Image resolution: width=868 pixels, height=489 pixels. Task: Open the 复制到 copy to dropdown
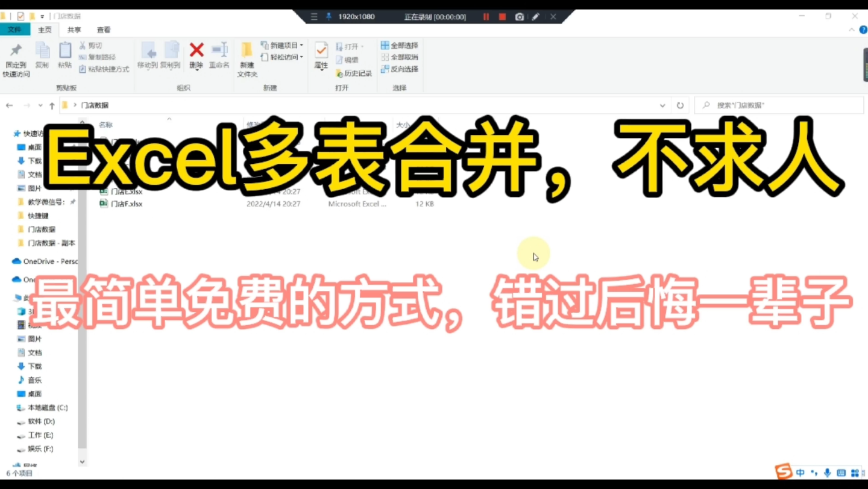171,55
